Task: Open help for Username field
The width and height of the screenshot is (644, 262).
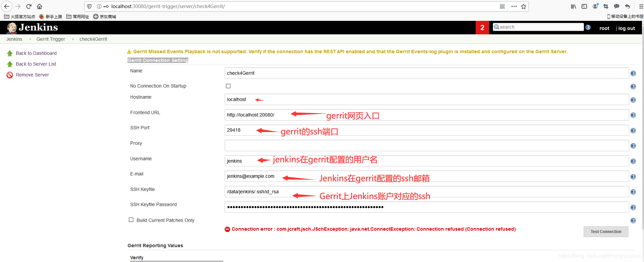Action: pyautogui.click(x=633, y=161)
